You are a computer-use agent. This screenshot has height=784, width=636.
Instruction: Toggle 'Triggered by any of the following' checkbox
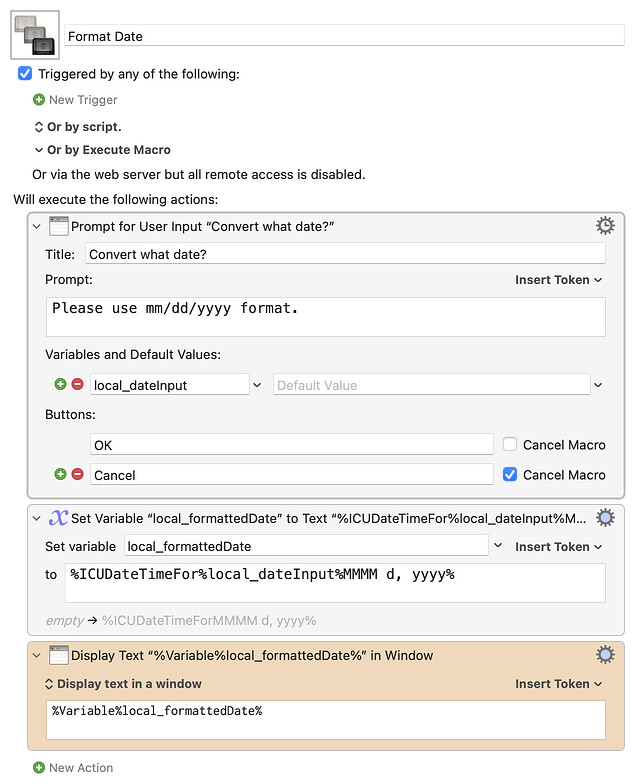[x=25, y=74]
